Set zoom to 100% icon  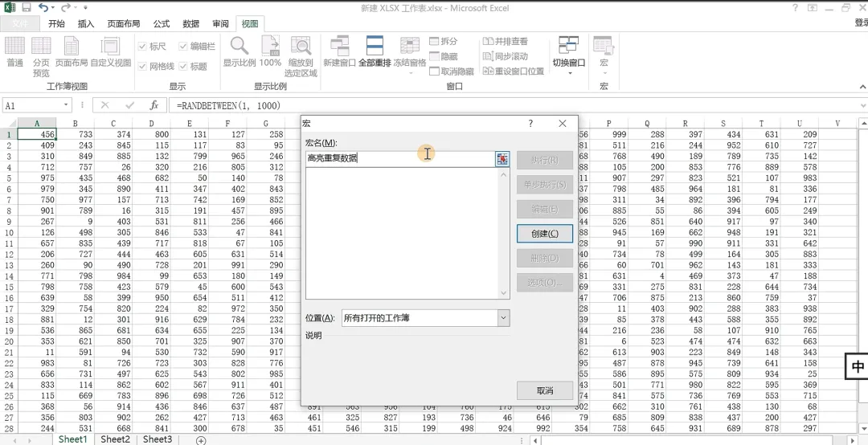coord(270,52)
